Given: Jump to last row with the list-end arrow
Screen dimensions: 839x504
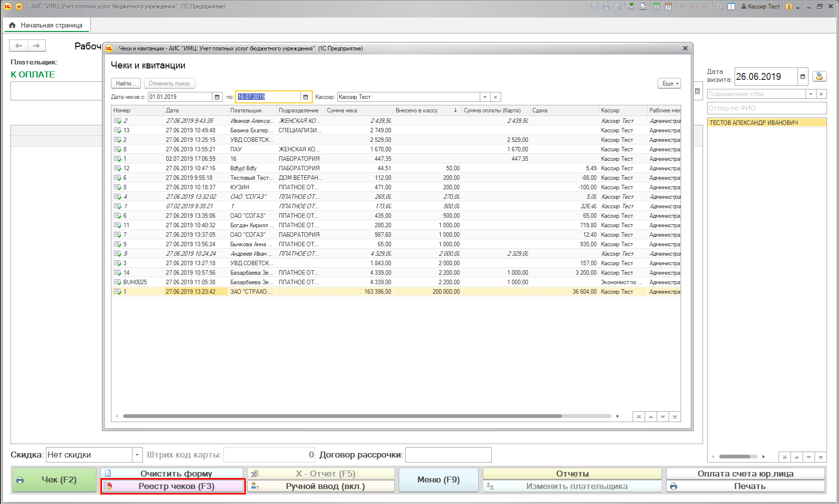Looking at the screenshot, I should pyautogui.click(x=675, y=417).
